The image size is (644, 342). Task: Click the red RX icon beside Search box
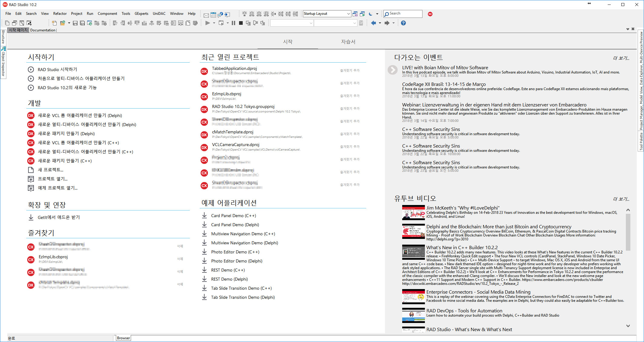430,14
